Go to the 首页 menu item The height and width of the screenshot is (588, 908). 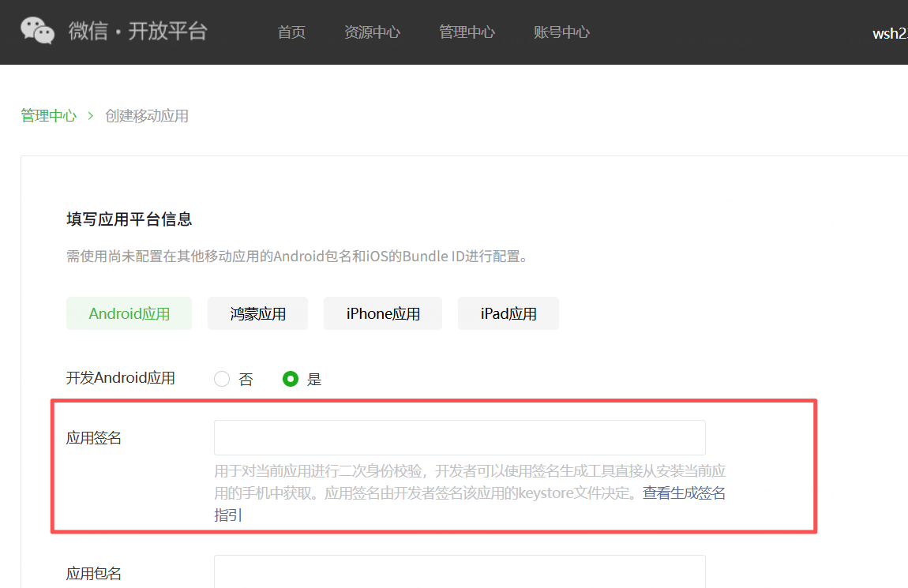[291, 32]
